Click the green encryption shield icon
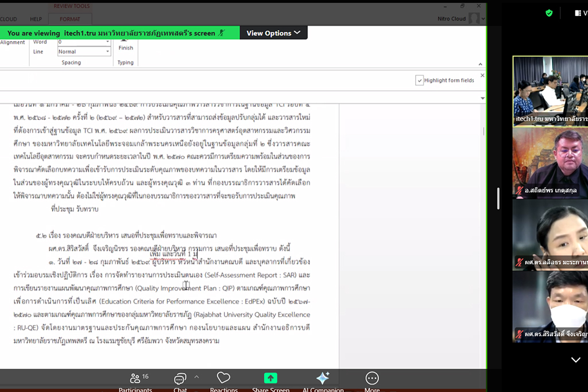The width and height of the screenshot is (588, 392). click(549, 13)
